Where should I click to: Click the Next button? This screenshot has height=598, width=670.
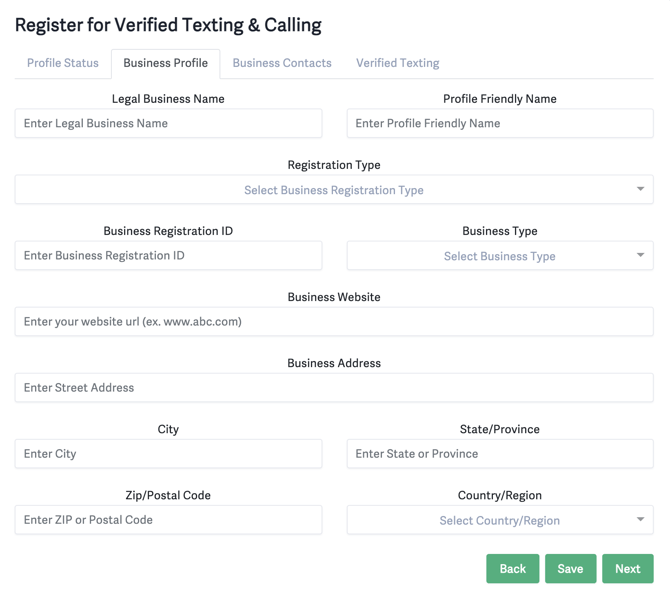[x=627, y=569]
